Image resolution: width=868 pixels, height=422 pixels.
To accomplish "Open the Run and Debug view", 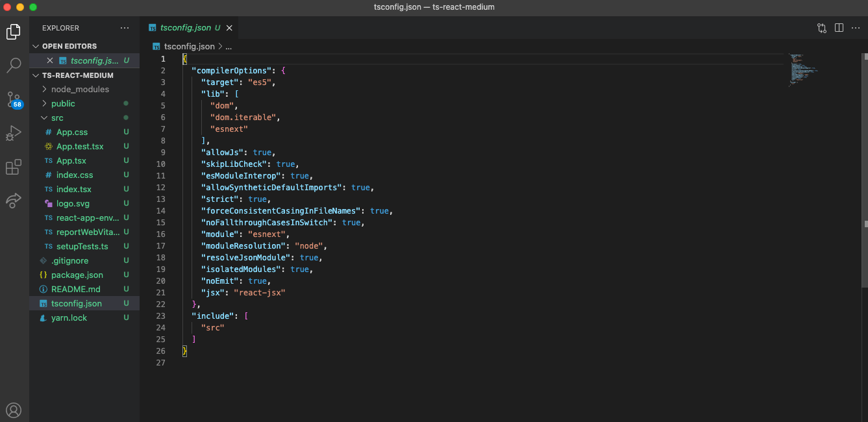I will pyautogui.click(x=14, y=133).
